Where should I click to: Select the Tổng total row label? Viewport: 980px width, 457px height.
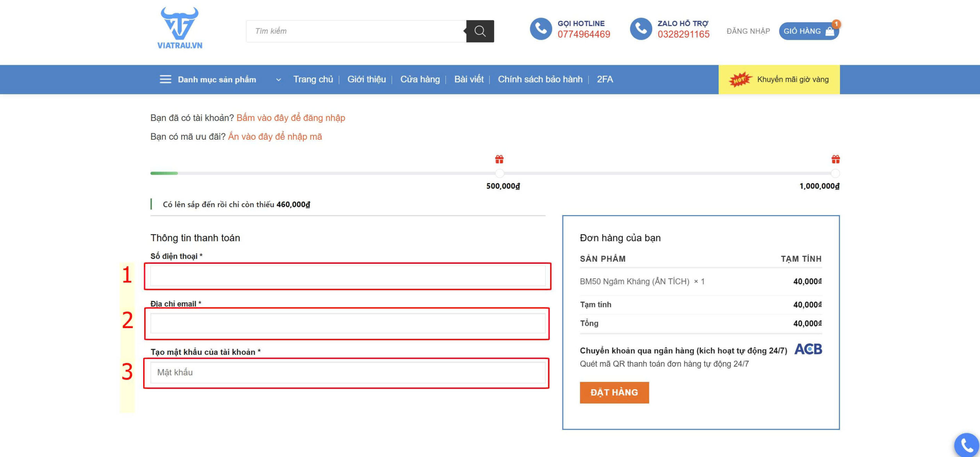point(589,323)
